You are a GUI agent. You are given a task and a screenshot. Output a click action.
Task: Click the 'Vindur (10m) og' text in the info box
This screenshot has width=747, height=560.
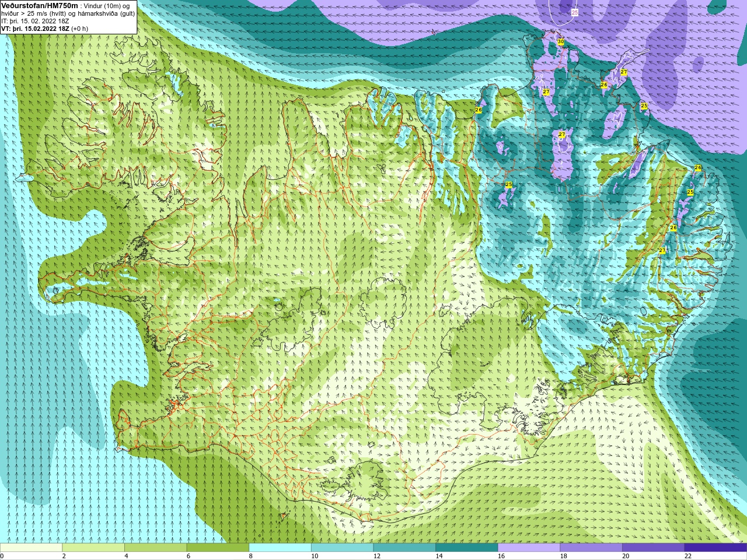107,6
